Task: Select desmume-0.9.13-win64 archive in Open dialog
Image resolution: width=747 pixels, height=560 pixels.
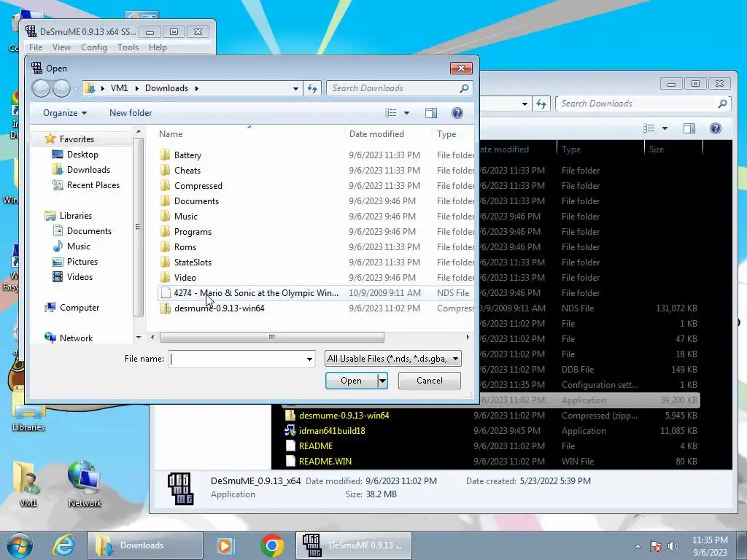Action: tap(219, 308)
